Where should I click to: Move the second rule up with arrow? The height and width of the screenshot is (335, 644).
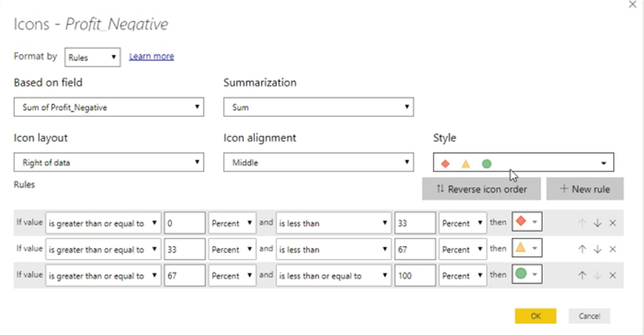click(x=582, y=250)
